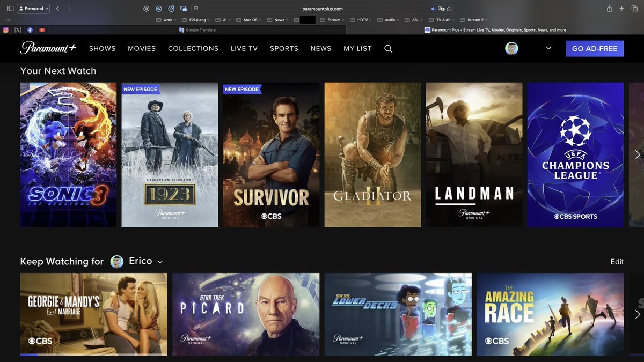This screenshot has height=362, width=644.
Task: Advance Your Next Watch carousel arrow
Action: 637,154
